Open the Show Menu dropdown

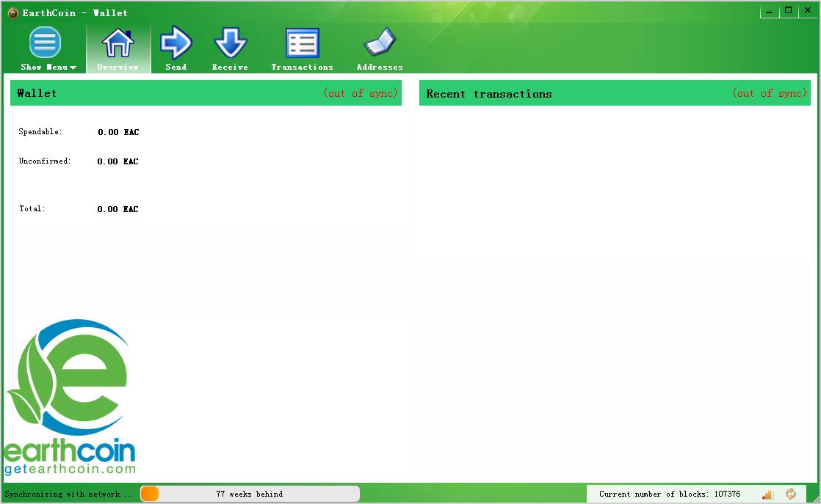pos(48,48)
